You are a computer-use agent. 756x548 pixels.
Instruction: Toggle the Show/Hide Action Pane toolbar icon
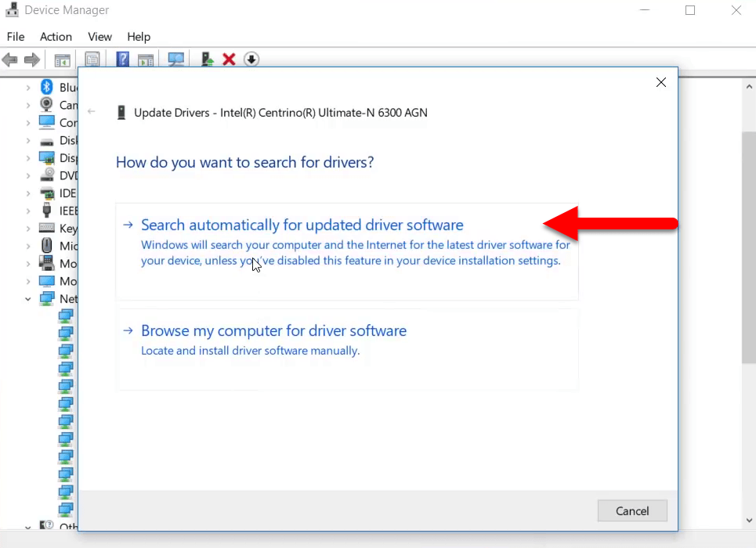point(146,59)
